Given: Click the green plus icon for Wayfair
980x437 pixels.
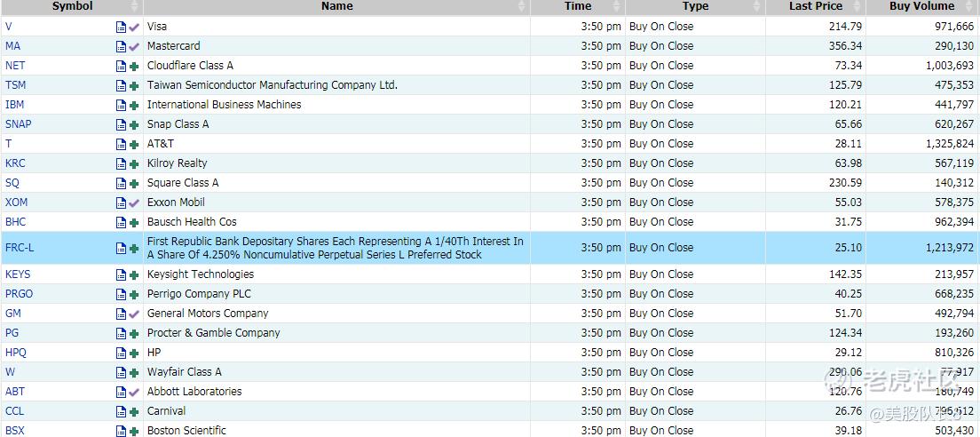Looking at the screenshot, I should (x=134, y=373).
